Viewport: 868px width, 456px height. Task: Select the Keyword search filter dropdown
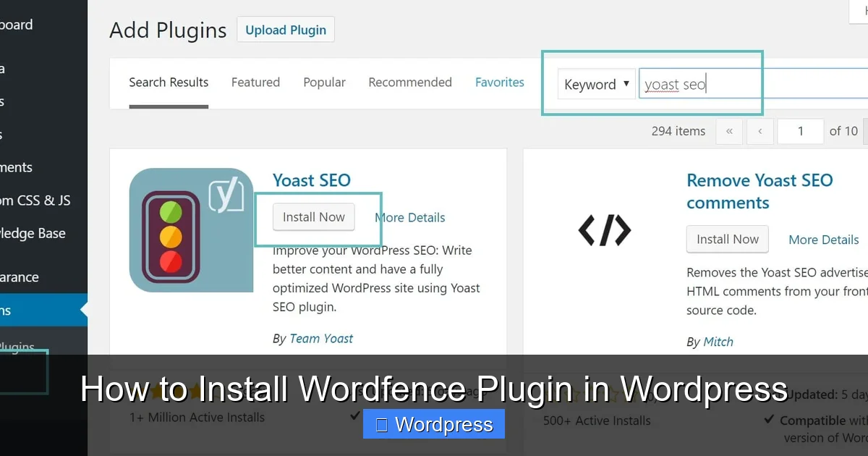point(595,84)
